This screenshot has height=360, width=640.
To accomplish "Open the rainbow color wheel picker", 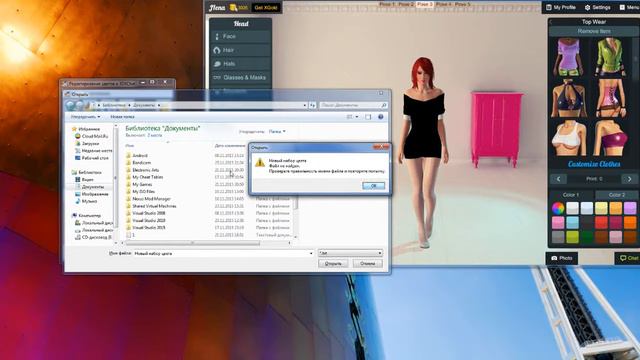I will (x=558, y=208).
